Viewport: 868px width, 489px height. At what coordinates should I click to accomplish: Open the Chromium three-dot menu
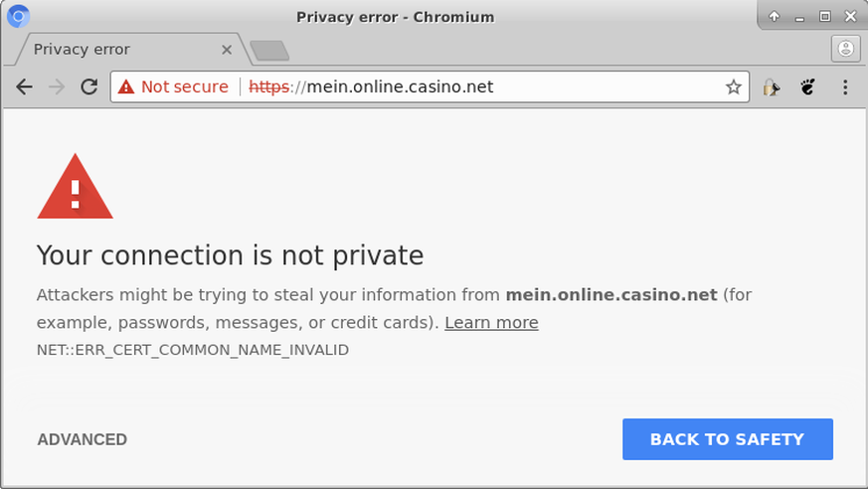click(845, 87)
